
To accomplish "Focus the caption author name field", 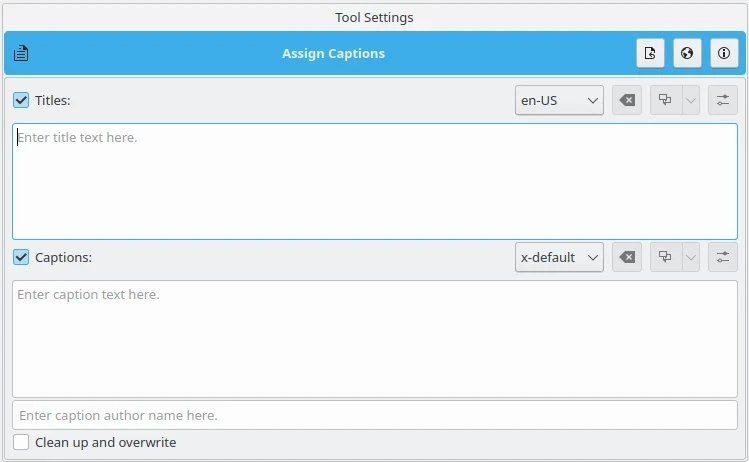I will tap(375, 415).
